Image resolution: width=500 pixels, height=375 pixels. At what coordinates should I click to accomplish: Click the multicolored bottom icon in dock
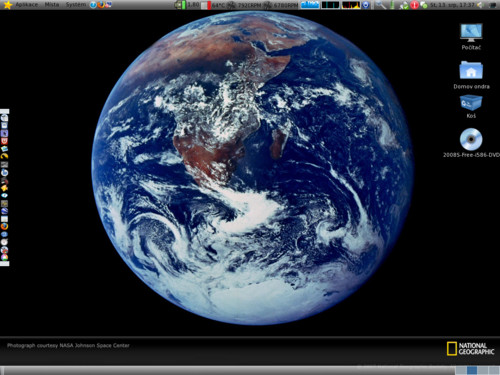4,257
